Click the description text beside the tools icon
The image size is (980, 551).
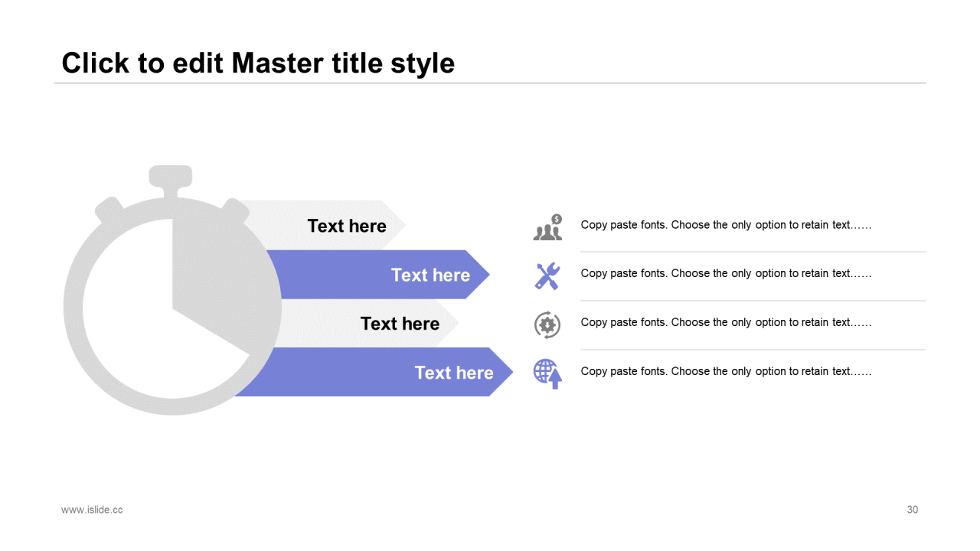click(726, 273)
